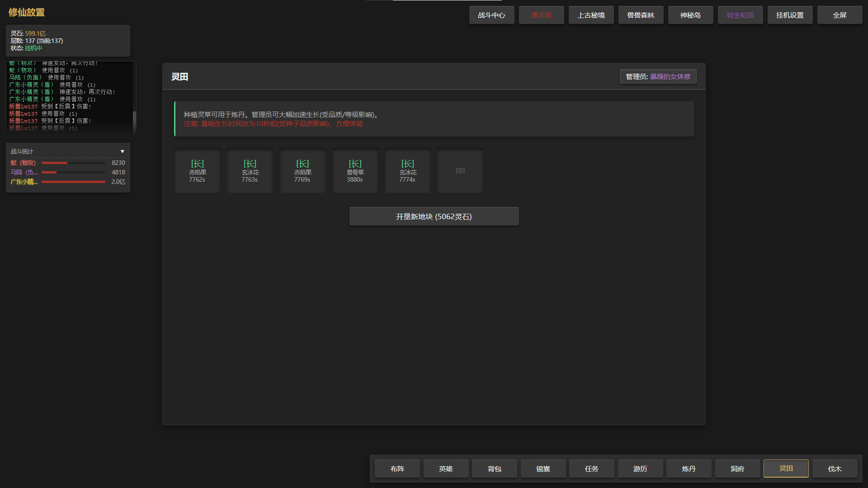Click 广东小精 health progress bar
Screen dimensions: 868x488
(x=73, y=182)
